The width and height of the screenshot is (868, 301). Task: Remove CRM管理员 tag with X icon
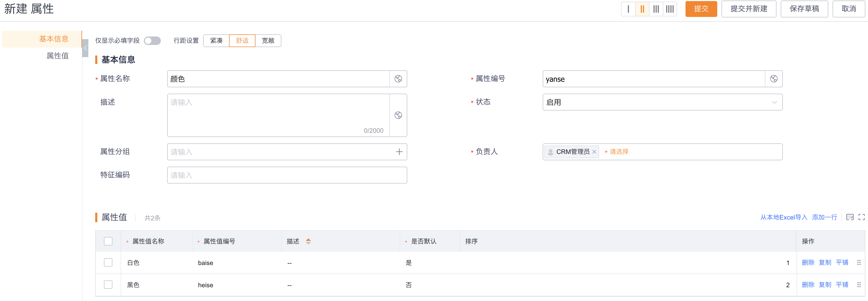pyautogui.click(x=594, y=152)
